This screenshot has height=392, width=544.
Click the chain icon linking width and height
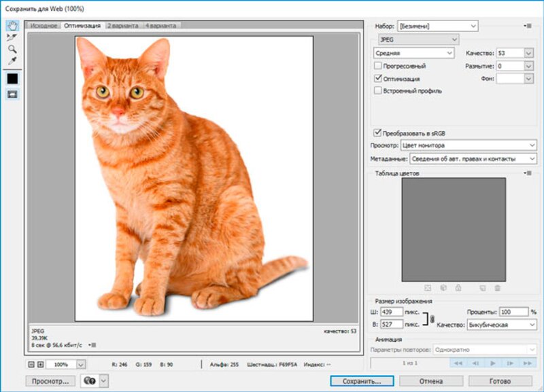[x=432, y=318]
